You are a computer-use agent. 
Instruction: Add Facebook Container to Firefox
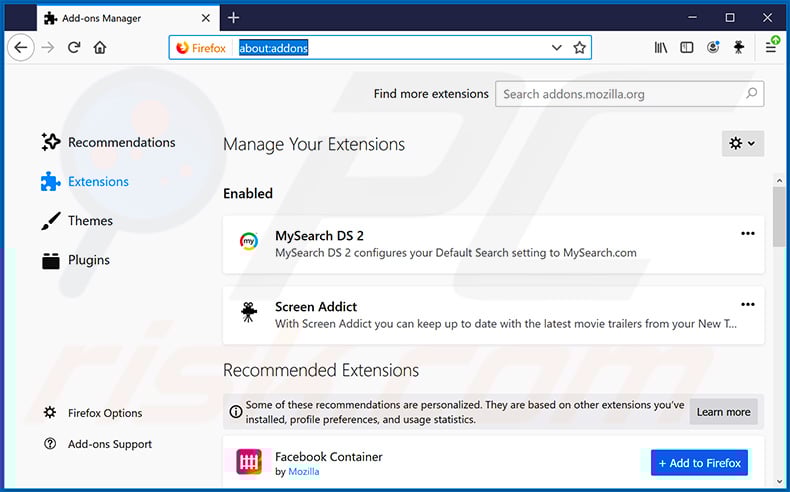click(699, 463)
